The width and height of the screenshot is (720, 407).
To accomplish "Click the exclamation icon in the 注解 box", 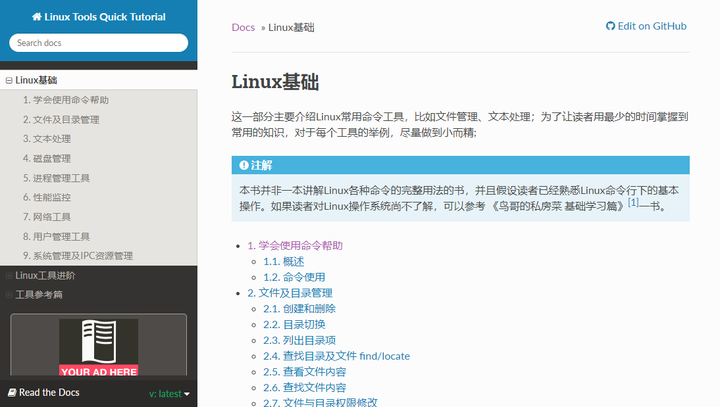I will 244,165.
